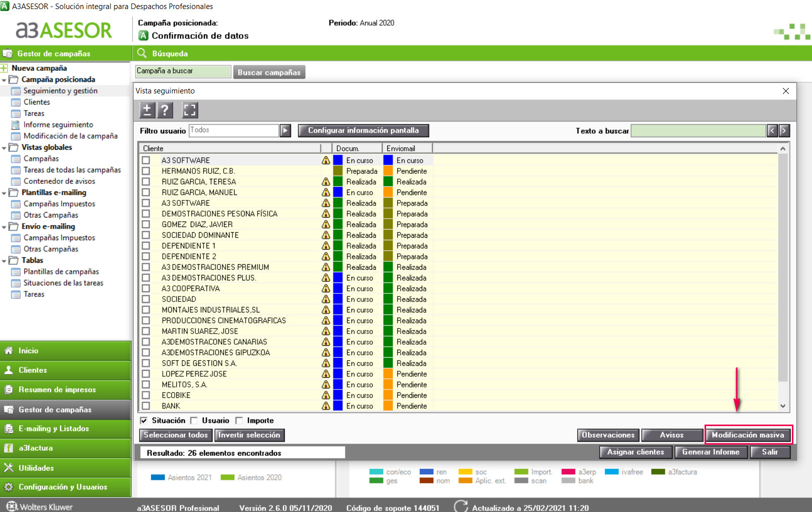Viewport: 812px width, 512px height.
Task: Click the green plus icon of Nueva campaña
Action: coord(4,68)
